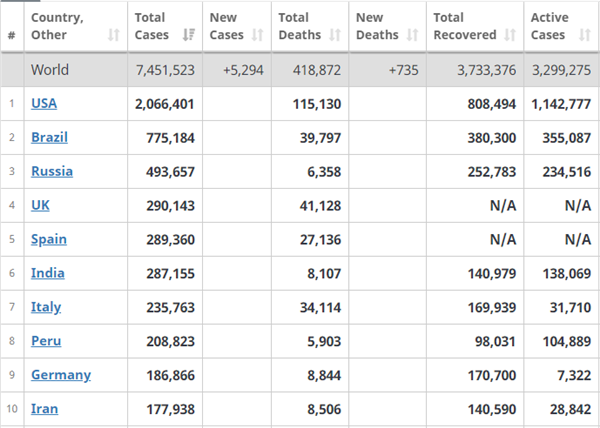View details for Italy
The image size is (600, 428).
(x=46, y=307)
